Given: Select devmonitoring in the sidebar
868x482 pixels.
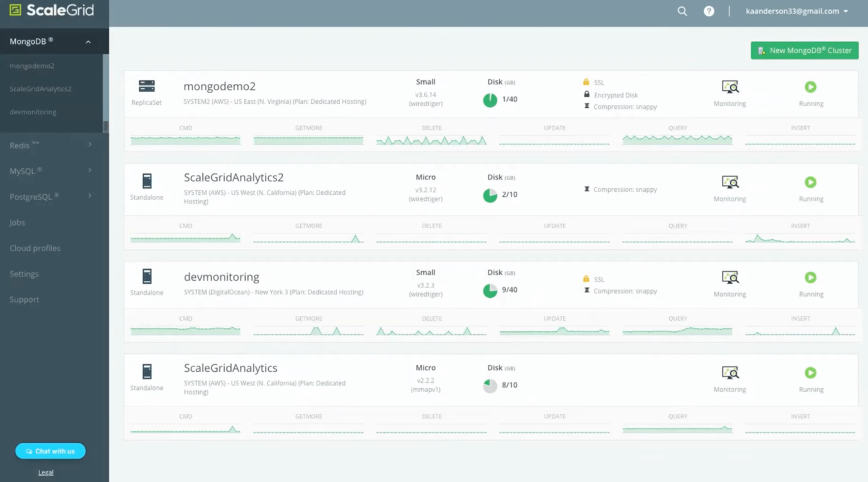Looking at the screenshot, I should [32, 111].
